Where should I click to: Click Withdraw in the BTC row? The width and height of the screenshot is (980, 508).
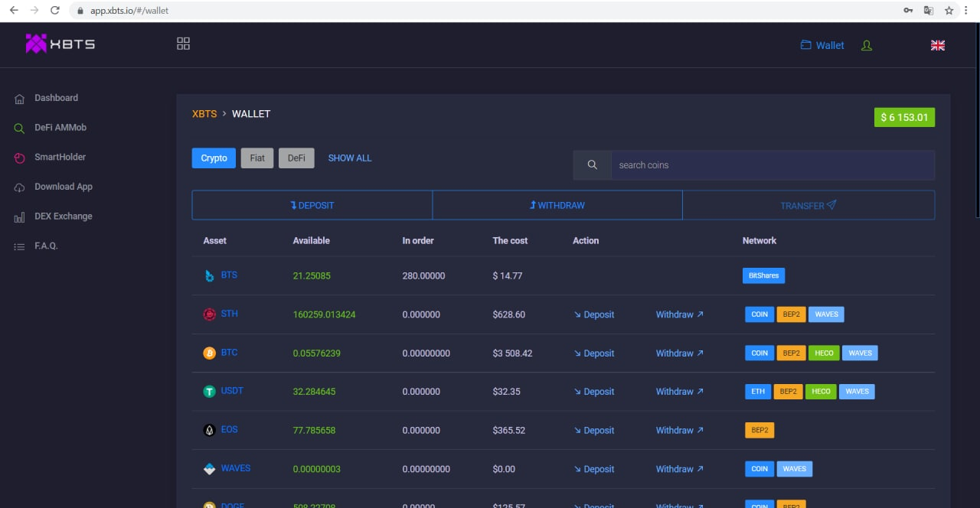pos(680,353)
